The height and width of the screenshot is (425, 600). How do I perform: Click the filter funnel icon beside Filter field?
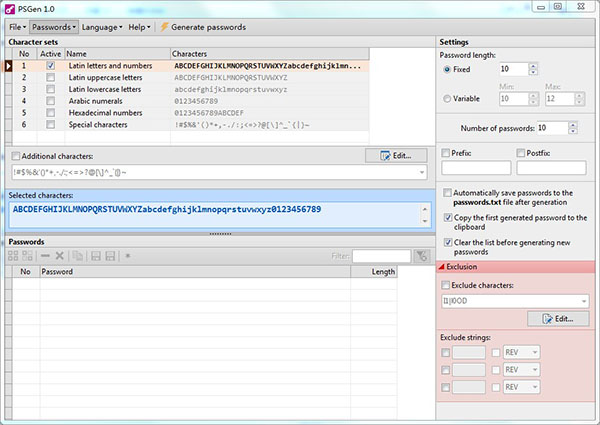coord(422,257)
